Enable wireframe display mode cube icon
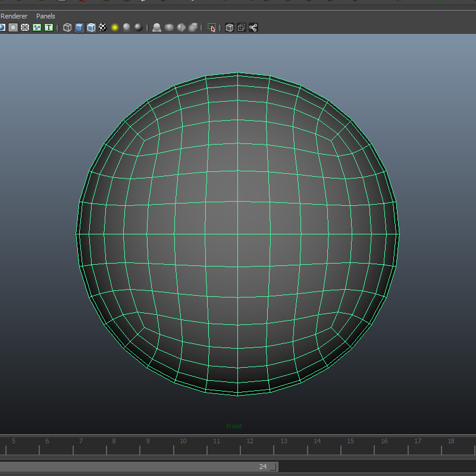This screenshot has width=476, height=476. point(67,27)
